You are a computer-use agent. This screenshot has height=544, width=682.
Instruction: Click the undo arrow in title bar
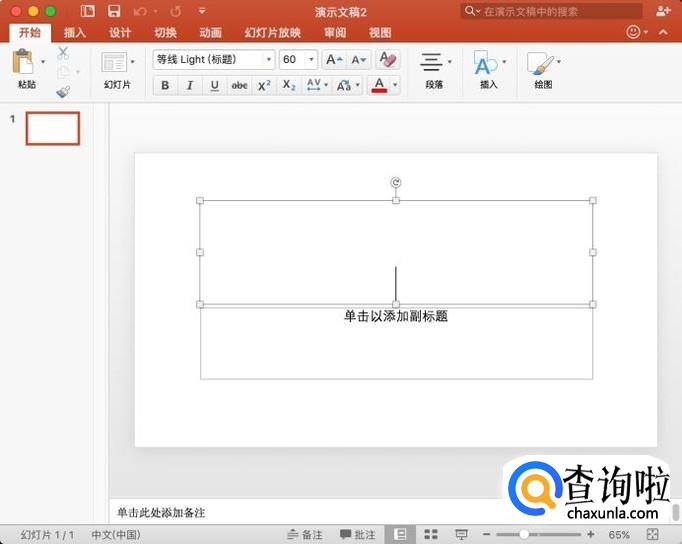140,11
